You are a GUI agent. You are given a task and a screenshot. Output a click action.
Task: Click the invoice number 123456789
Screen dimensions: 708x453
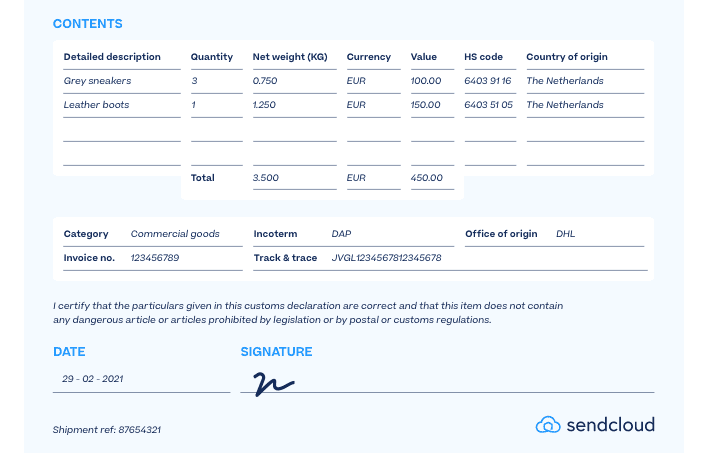(x=155, y=258)
